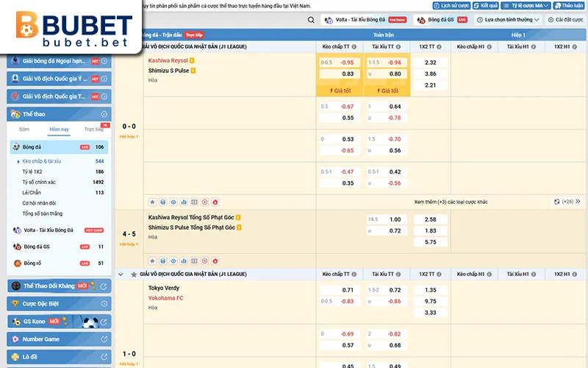This screenshot has height=368, width=588.
Task: Click info icon beside first Kèo chấp TT
Action: click(354, 47)
